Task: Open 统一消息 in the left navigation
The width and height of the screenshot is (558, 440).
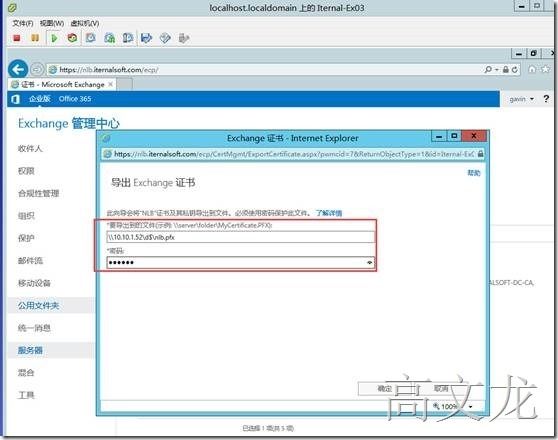Action: pos(35,328)
